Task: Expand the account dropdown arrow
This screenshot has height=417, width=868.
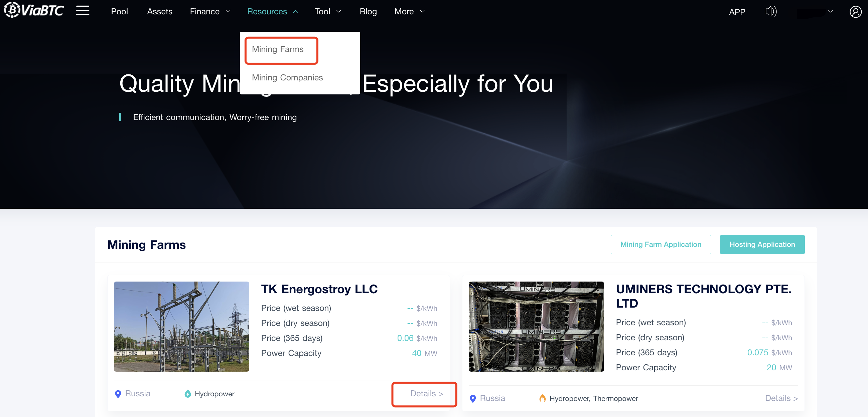Action: 830,11
